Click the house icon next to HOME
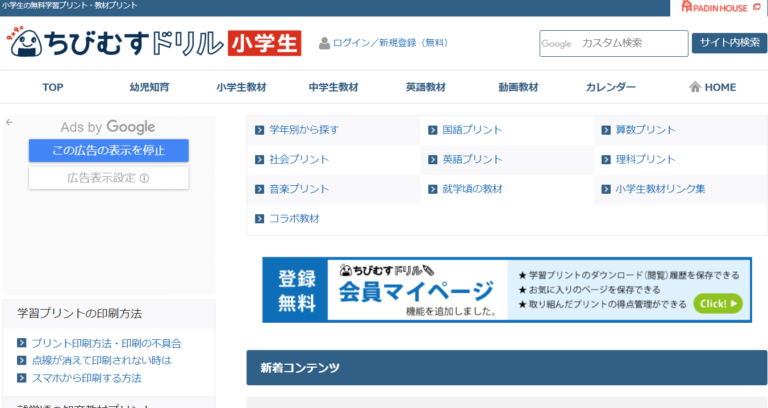Viewport: 768px width, 408px height. point(695,87)
